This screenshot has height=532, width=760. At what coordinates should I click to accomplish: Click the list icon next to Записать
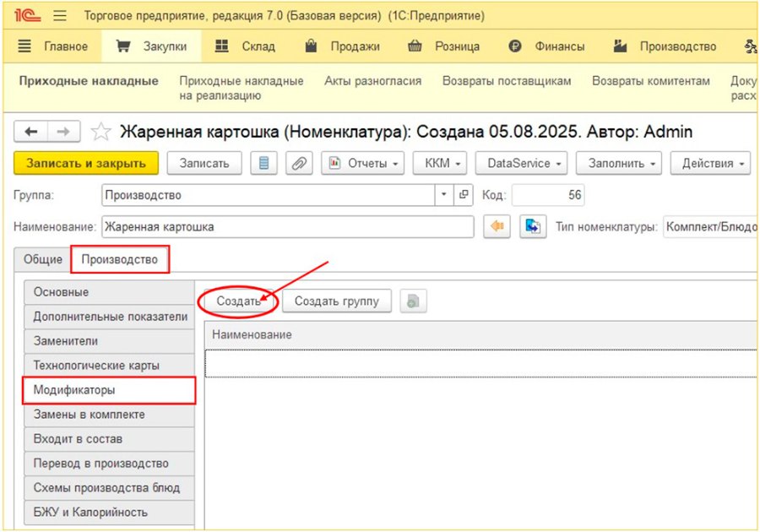(x=263, y=163)
